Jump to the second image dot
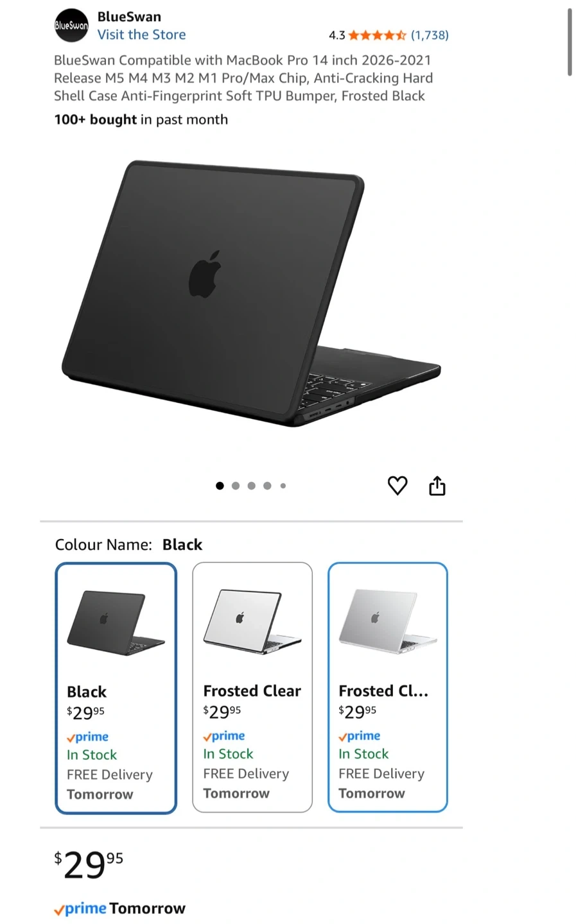Image resolution: width=576 pixels, height=924 pixels. tap(236, 486)
